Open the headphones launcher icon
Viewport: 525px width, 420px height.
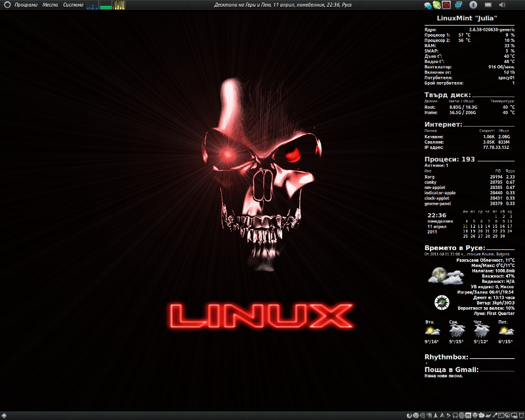(455, 415)
